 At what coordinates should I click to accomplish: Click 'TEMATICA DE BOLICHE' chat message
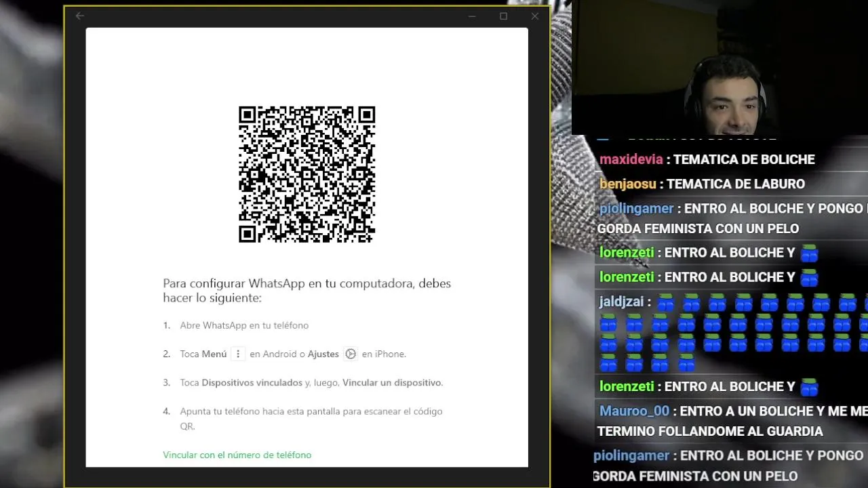[744, 159]
